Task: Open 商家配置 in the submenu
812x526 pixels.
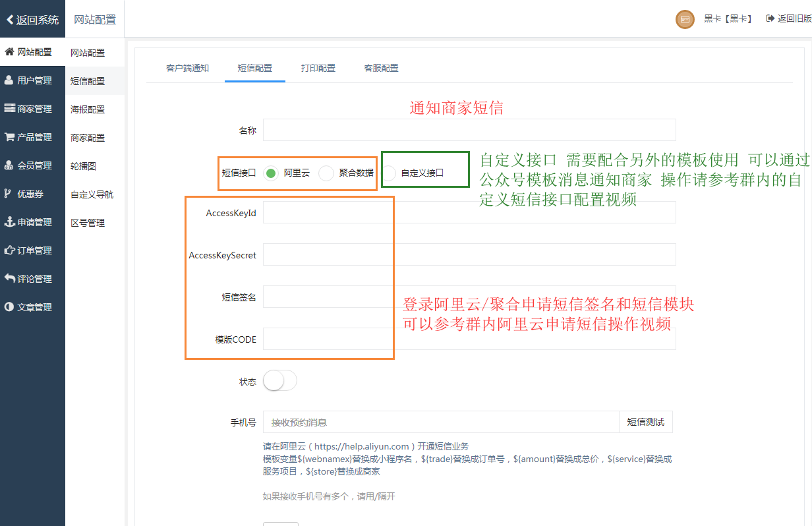Action: [x=88, y=138]
